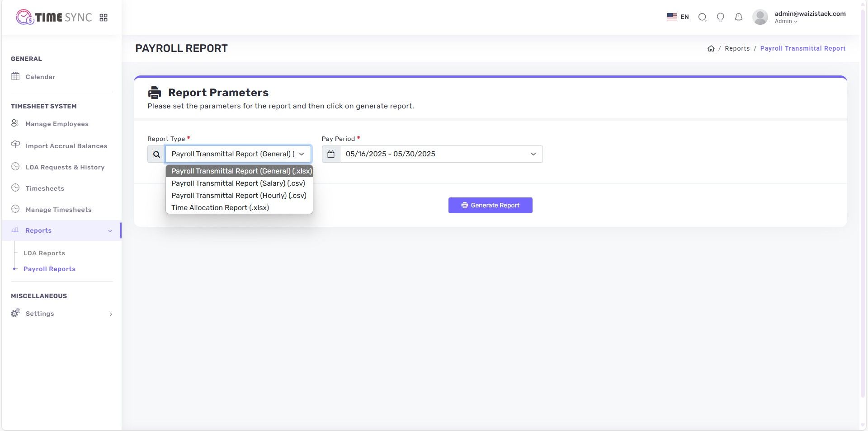Screen dimensions: 868x431
Task: Click the Generate Report button
Action: coord(490,206)
